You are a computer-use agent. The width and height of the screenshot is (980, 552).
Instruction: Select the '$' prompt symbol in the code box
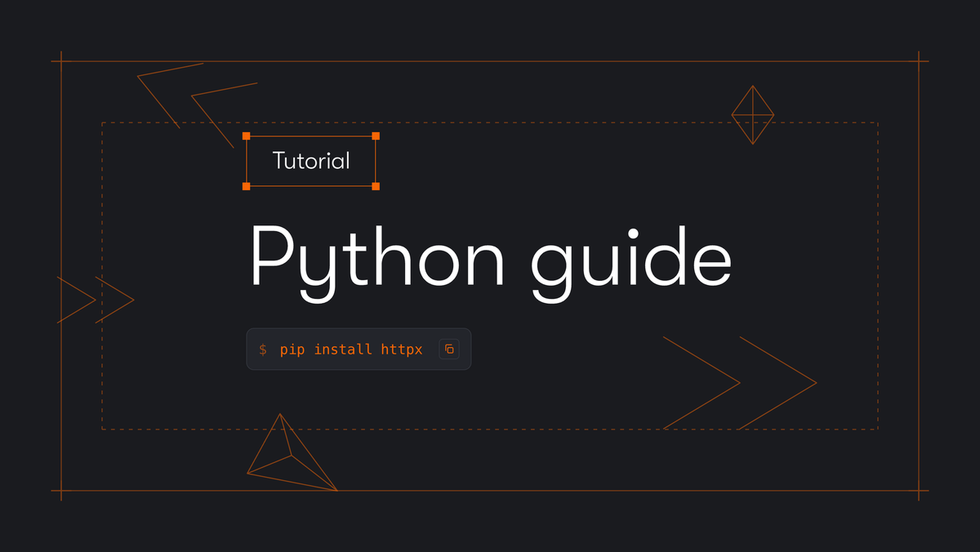[x=263, y=349]
